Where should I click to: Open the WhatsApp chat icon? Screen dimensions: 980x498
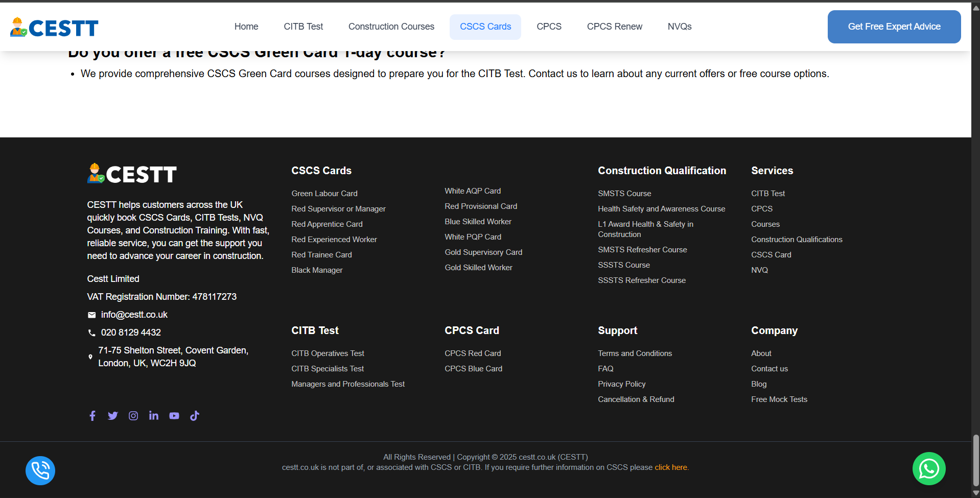[x=929, y=468]
